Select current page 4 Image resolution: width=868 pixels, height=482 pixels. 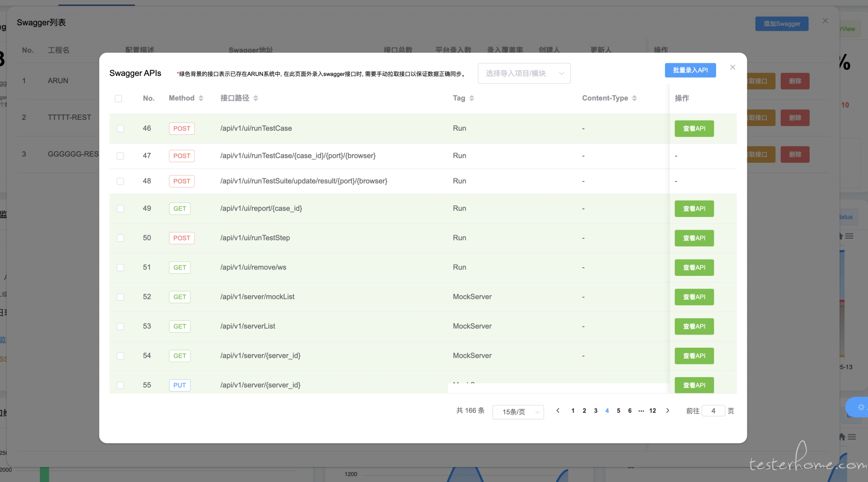point(607,411)
